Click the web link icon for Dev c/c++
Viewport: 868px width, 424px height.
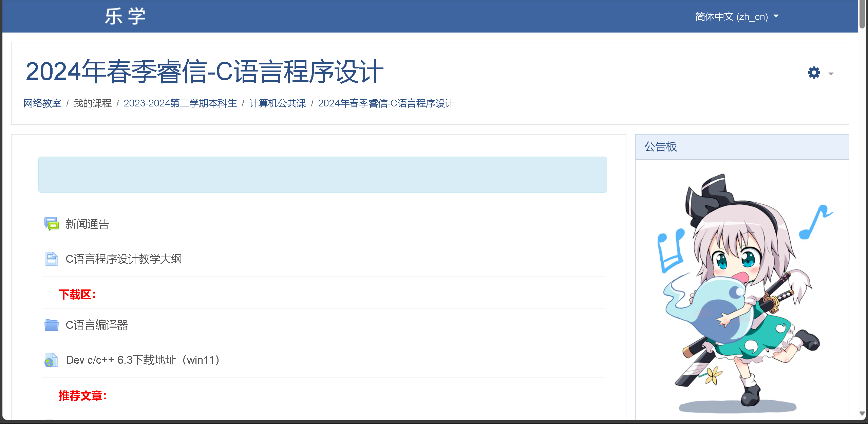[51, 360]
